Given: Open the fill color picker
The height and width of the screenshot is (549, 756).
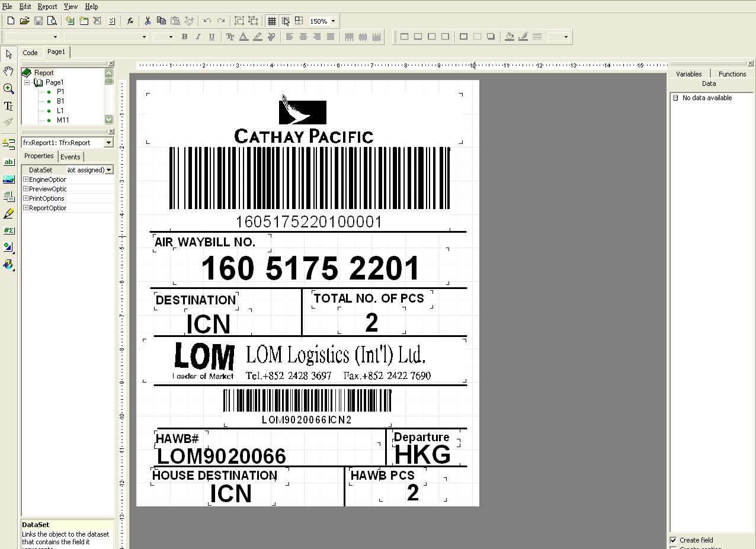Looking at the screenshot, I should [510, 37].
